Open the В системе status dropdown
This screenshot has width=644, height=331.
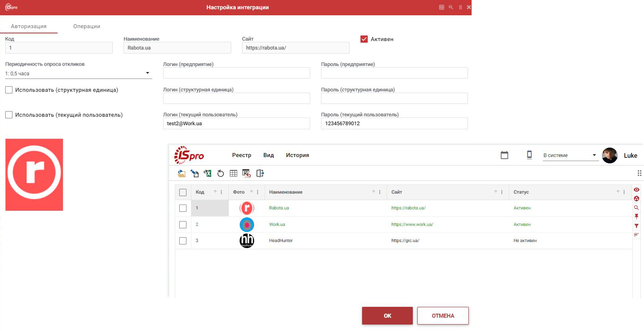click(x=570, y=155)
